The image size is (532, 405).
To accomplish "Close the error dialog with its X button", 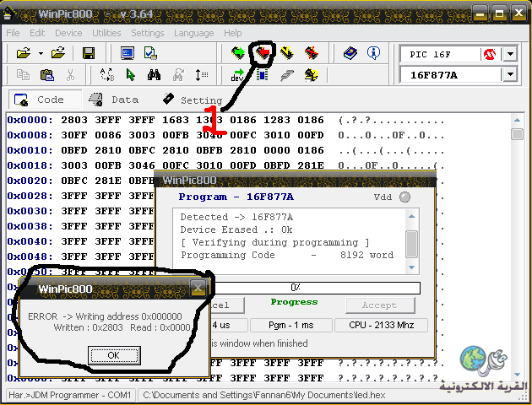I will [x=198, y=289].
